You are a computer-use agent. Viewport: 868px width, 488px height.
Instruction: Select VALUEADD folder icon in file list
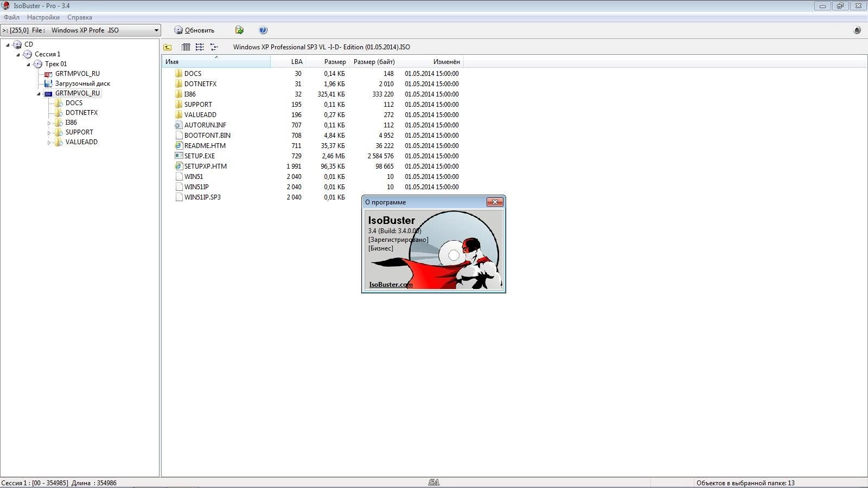tap(179, 114)
